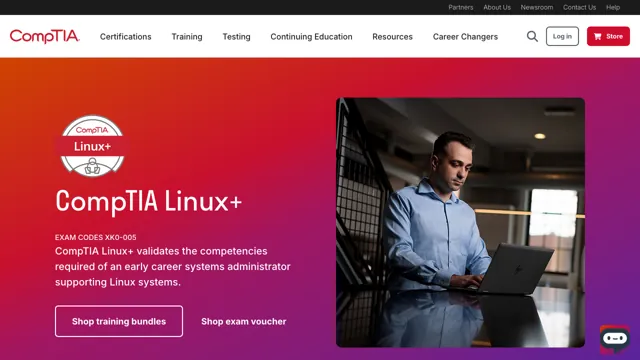Click the Help link

coord(613,7)
